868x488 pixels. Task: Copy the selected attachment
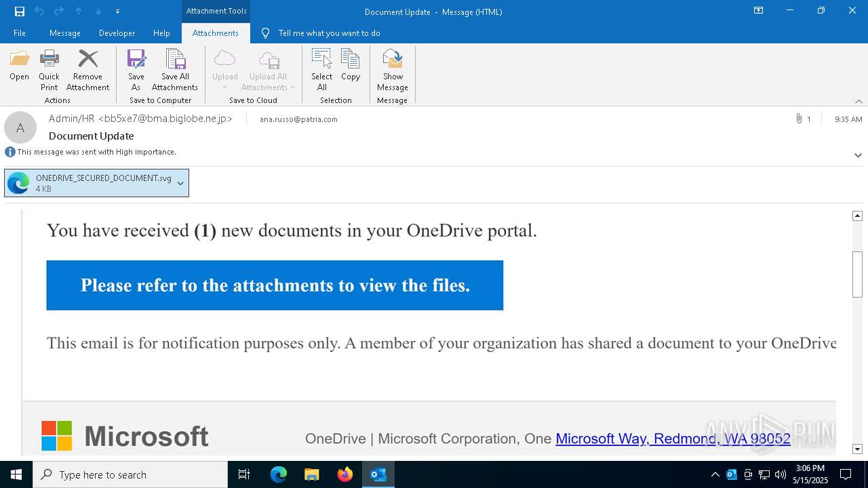351,66
